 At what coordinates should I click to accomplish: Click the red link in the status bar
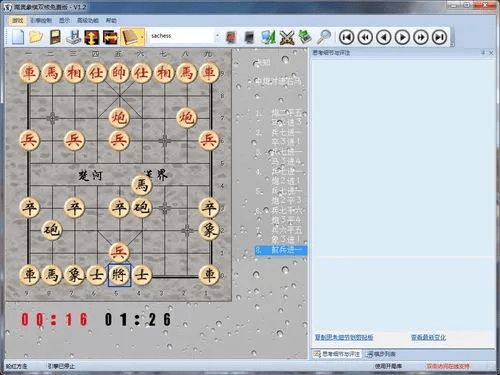(x=448, y=366)
